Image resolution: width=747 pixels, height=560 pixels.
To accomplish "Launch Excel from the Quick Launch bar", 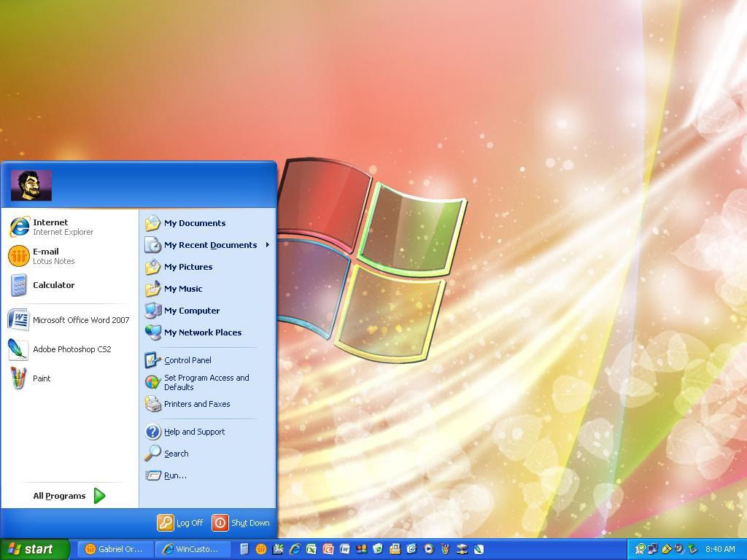I will point(311,549).
